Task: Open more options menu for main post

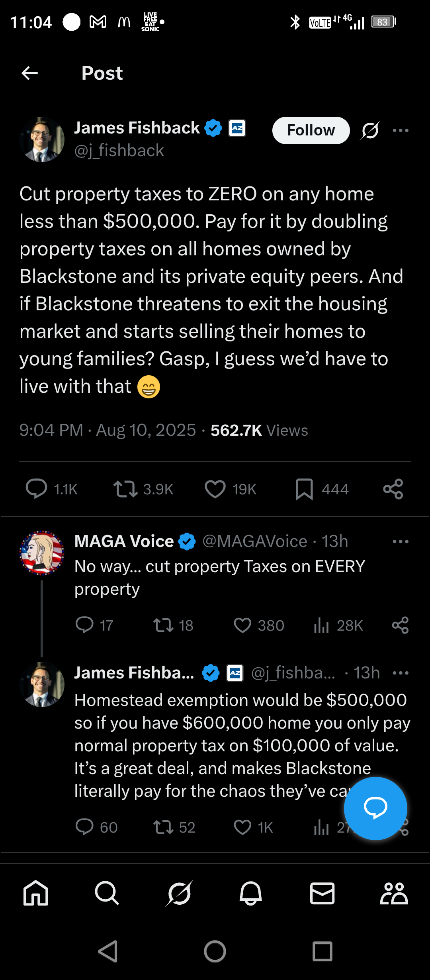Action: click(400, 130)
